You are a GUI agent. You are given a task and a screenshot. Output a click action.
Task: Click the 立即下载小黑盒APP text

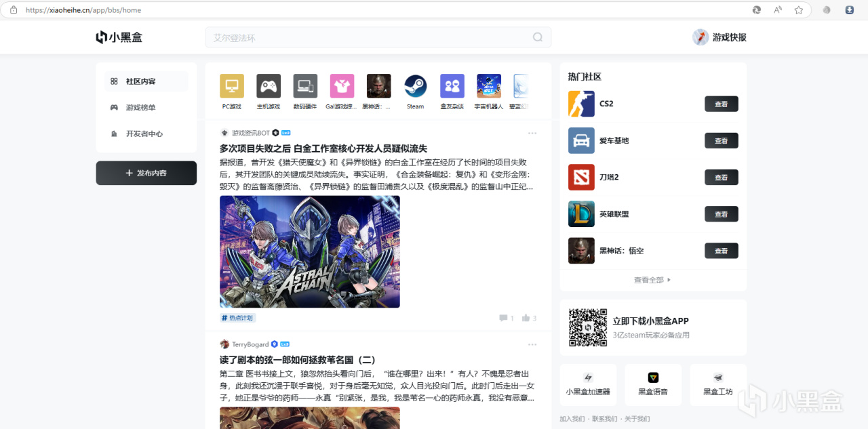pos(651,321)
